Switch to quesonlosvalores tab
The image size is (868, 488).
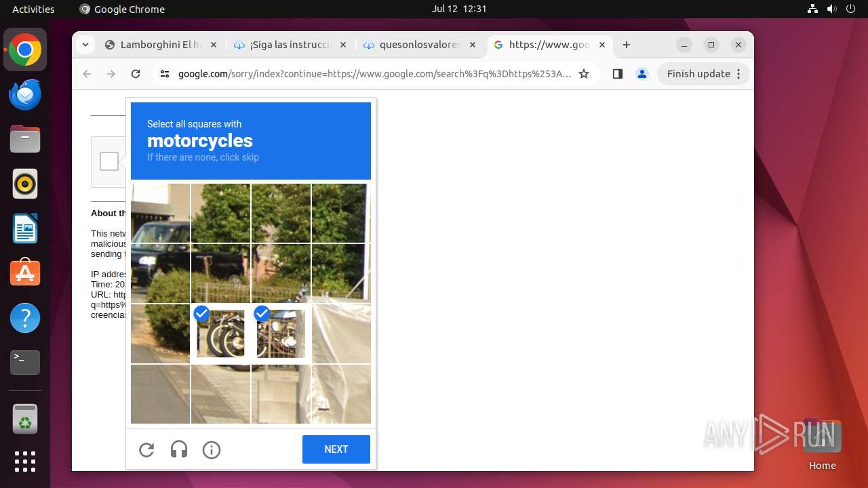point(420,45)
